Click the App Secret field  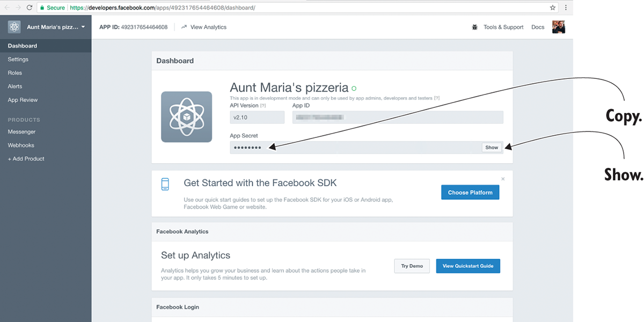354,148
